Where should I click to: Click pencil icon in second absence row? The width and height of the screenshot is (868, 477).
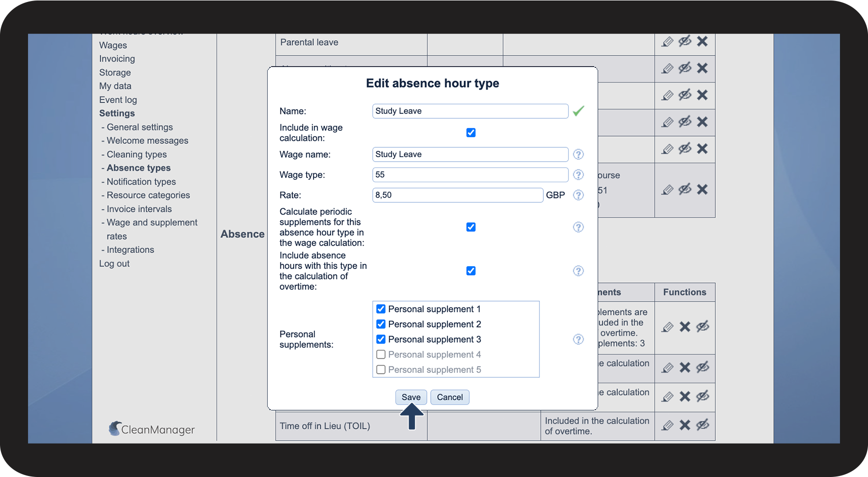click(667, 68)
